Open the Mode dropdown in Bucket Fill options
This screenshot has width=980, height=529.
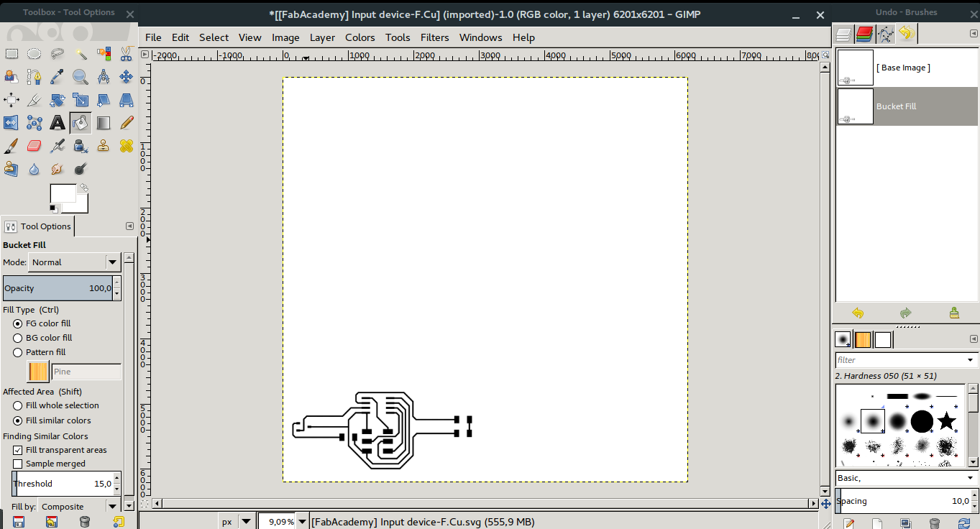(x=72, y=262)
